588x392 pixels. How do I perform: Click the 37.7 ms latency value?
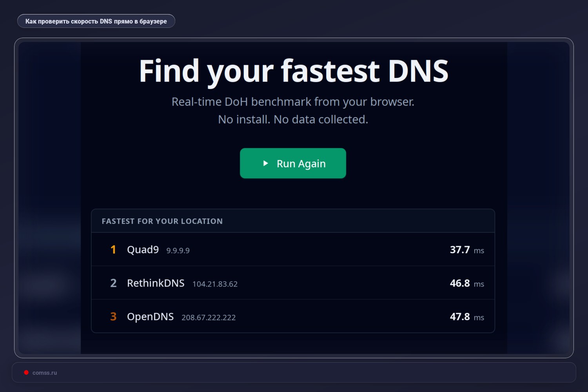[459, 249]
